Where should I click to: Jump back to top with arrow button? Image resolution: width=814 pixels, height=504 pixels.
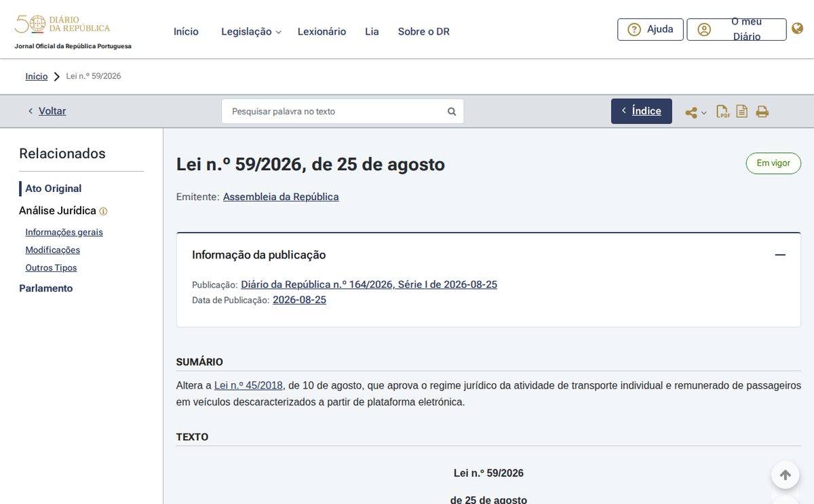point(786,476)
